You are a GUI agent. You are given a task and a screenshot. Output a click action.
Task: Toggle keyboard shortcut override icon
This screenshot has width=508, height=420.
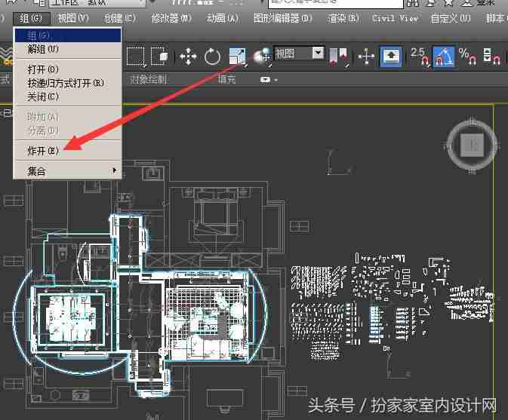pos(391,57)
